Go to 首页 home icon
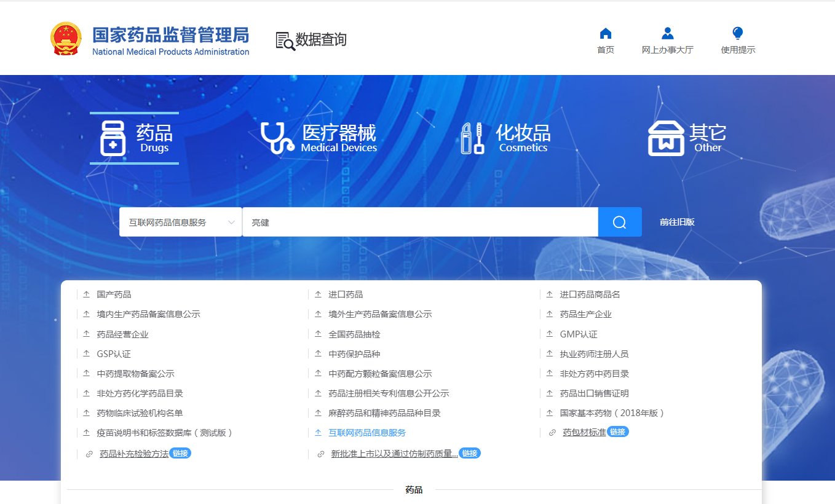The image size is (835, 504). (x=606, y=33)
